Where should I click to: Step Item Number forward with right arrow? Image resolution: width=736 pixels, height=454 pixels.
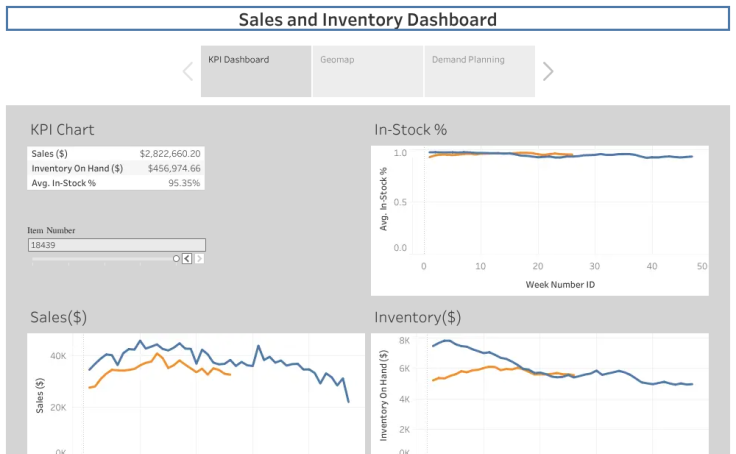[199, 259]
